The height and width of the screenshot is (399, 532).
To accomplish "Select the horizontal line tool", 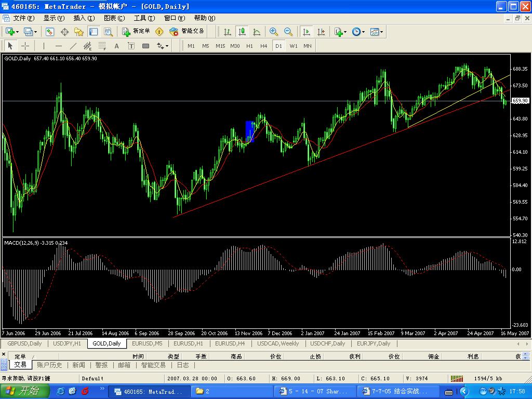I will click(x=58, y=46).
